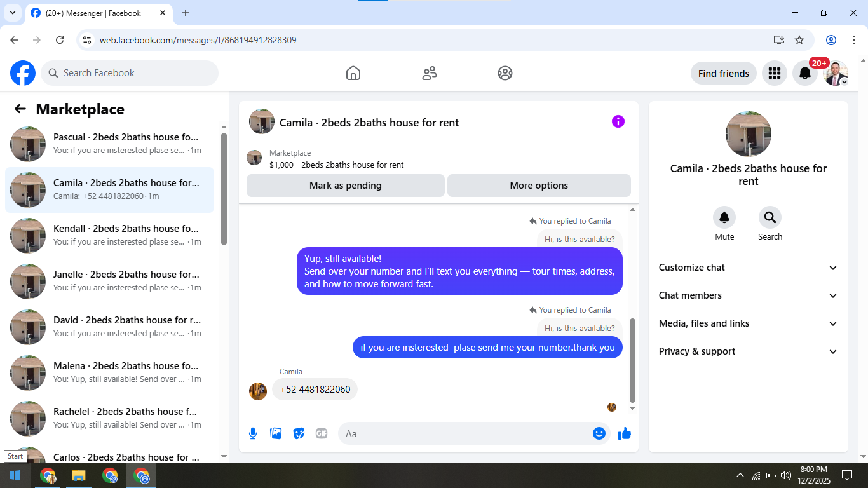
Task: Click the +52 4481822060 message bubble
Action: coord(315,390)
